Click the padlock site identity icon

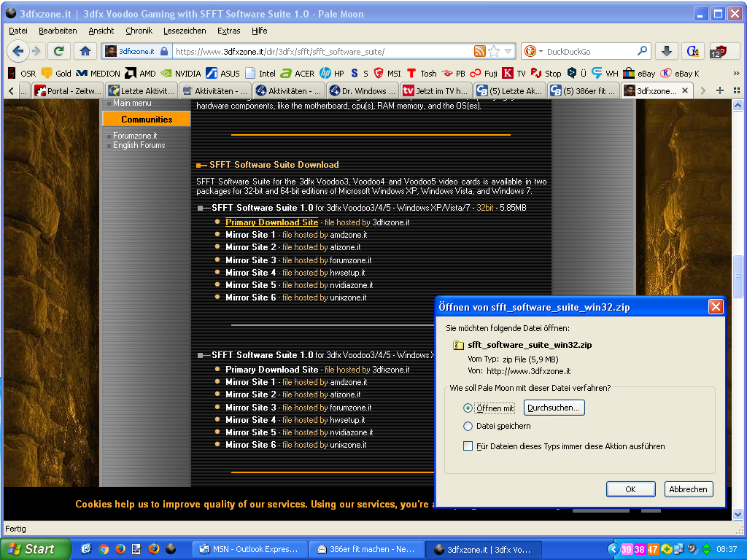click(x=164, y=51)
